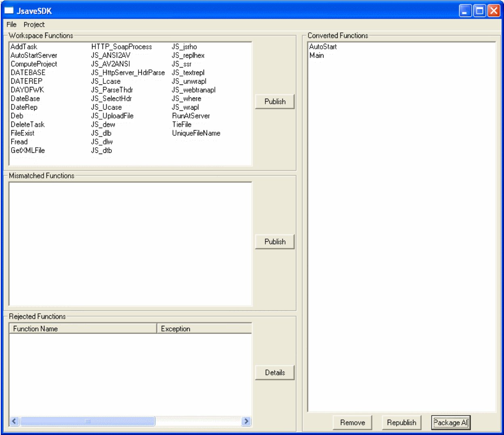Select the JS_unwrapl function
This screenshot has width=504, height=435.
(189, 81)
